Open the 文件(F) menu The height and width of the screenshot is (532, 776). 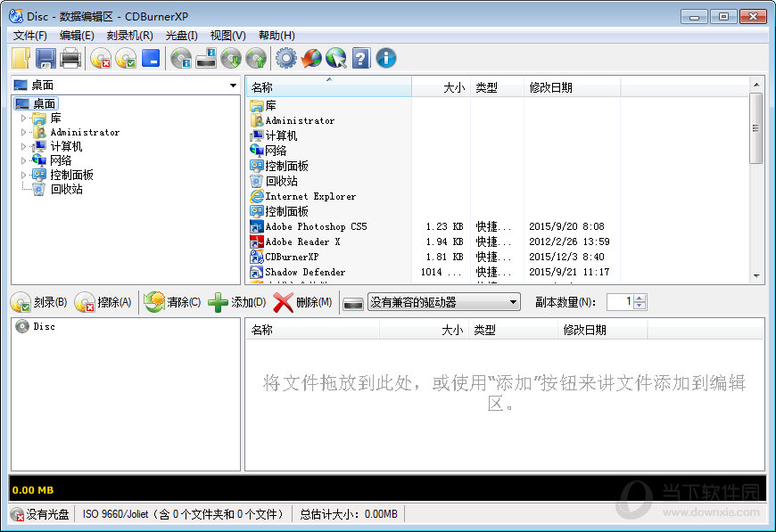point(29,35)
